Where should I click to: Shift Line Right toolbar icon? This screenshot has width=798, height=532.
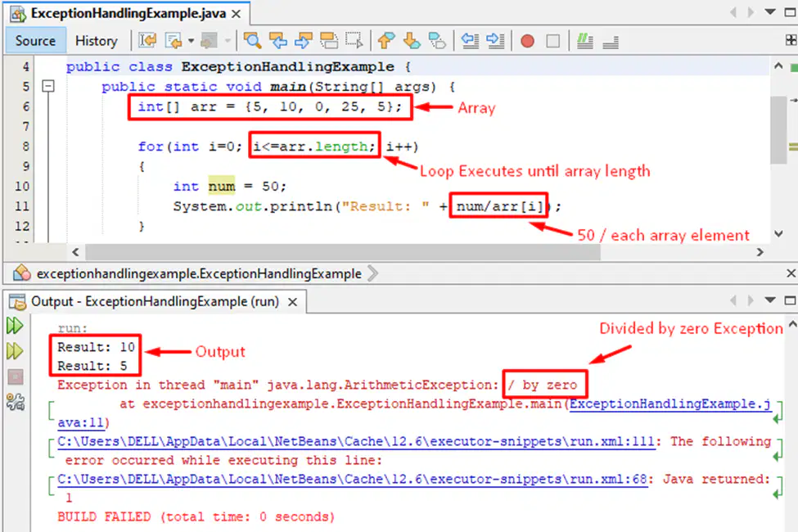pyautogui.click(x=495, y=40)
